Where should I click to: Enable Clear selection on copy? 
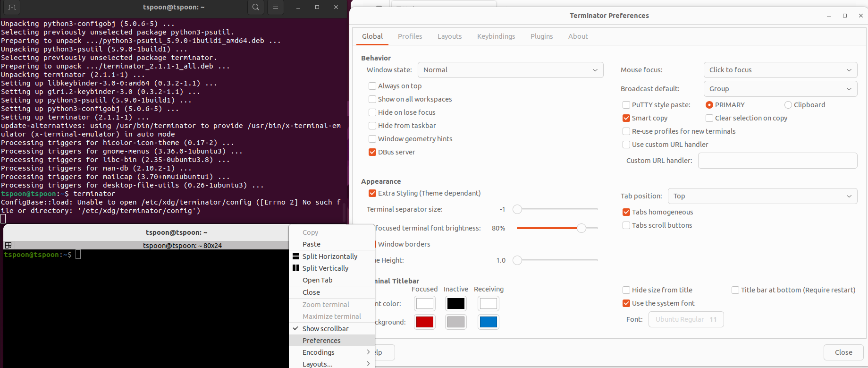[709, 118]
